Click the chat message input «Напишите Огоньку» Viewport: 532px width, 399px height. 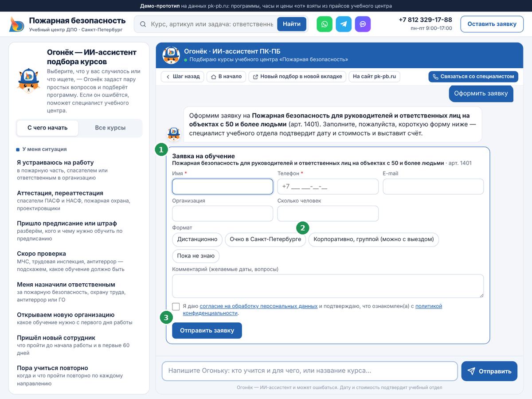coord(309,371)
